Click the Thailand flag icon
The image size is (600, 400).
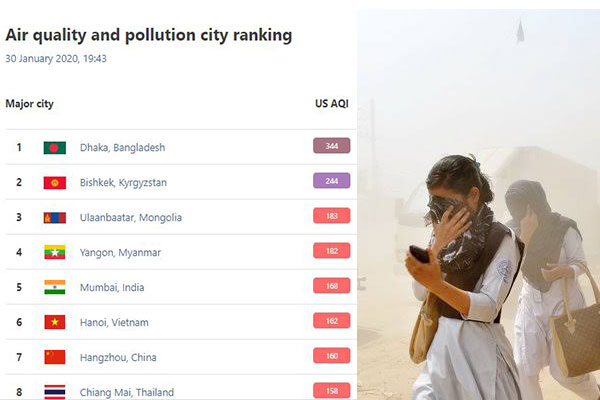click(55, 392)
